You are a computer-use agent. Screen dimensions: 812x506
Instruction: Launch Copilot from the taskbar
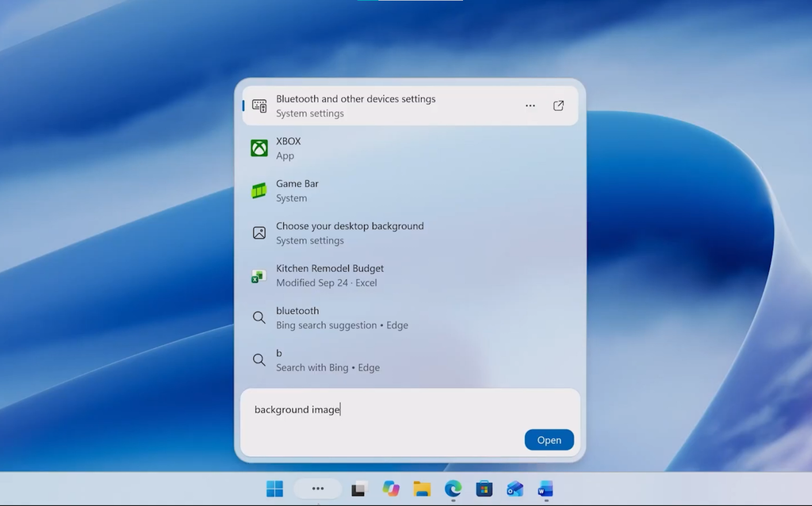click(391, 489)
